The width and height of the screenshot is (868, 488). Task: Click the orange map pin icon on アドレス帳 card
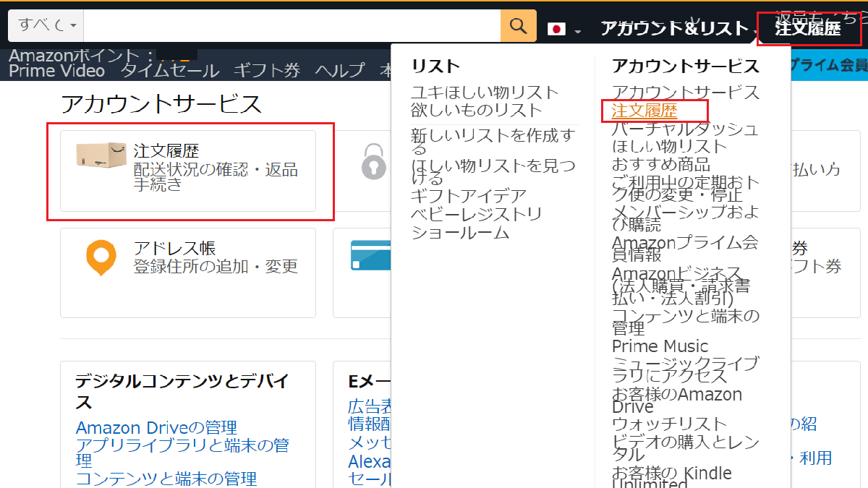click(101, 259)
